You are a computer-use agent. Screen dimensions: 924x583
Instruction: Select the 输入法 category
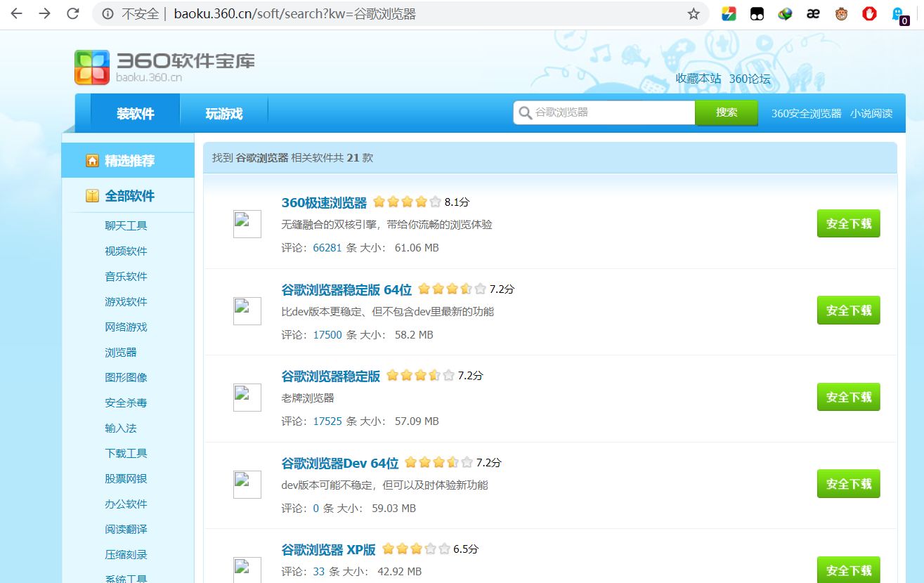coord(121,428)
